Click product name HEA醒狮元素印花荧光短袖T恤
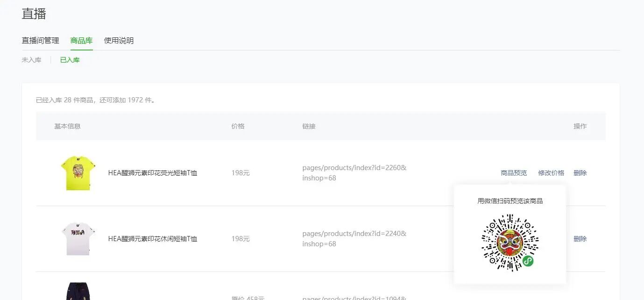This screenshot has width=644, height=300. point(153,173)
